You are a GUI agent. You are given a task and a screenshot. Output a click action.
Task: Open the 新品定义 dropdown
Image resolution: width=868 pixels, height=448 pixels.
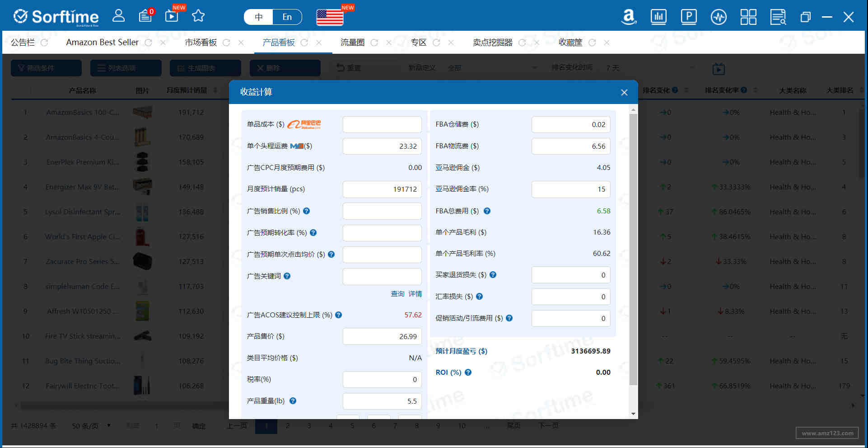492,68
